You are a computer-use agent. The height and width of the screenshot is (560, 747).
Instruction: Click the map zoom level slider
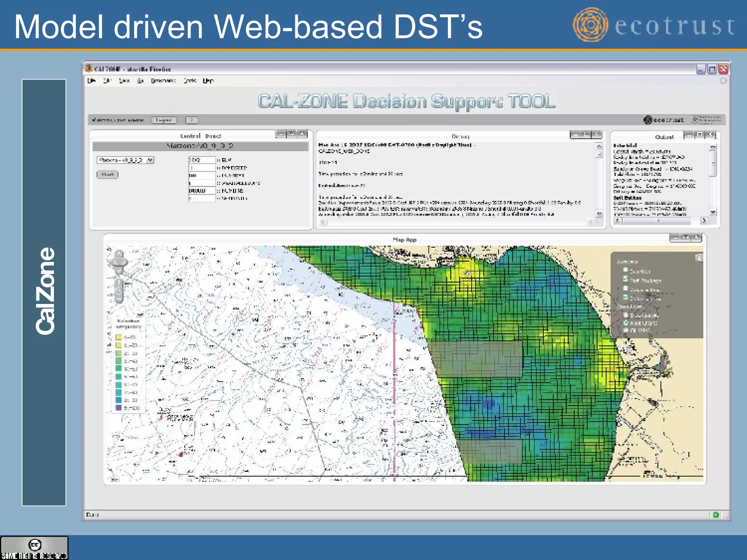119,291
